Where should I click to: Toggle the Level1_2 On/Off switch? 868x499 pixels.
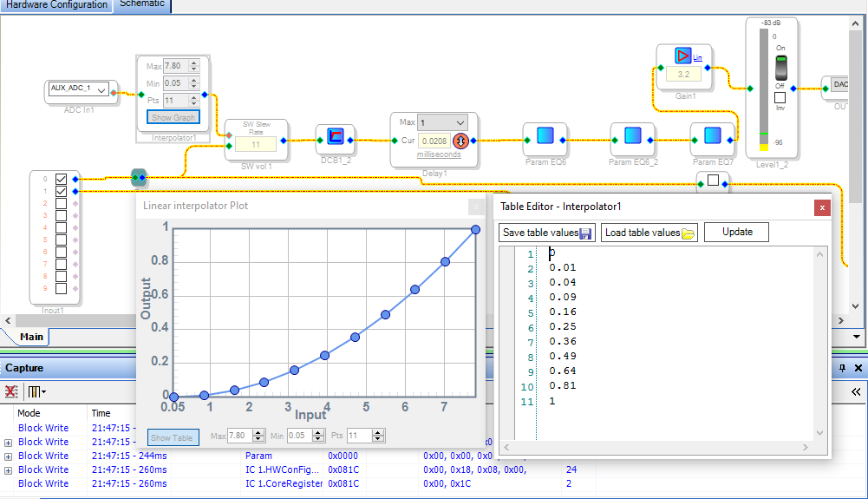pyautogui.click(x=780, y=67)
